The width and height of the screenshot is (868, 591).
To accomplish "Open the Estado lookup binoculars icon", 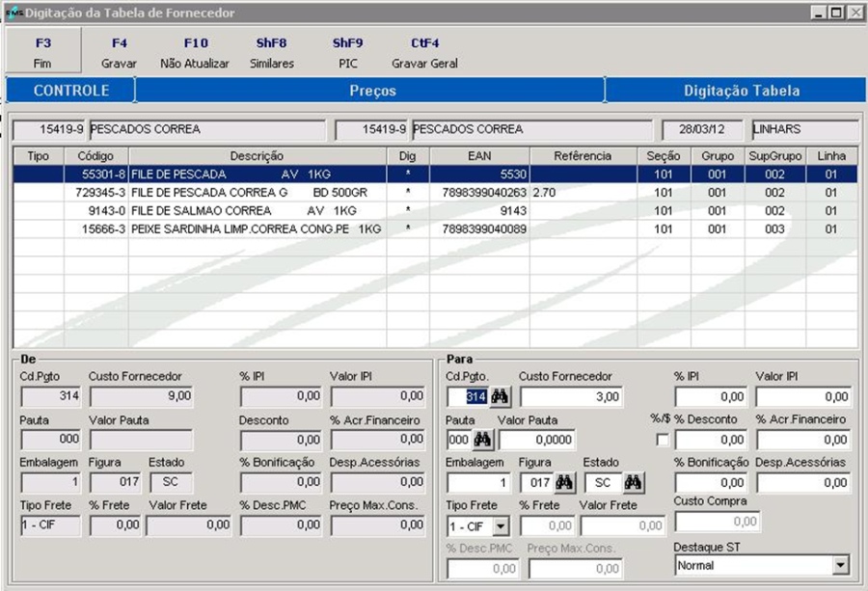I will [x=633, y=482].
